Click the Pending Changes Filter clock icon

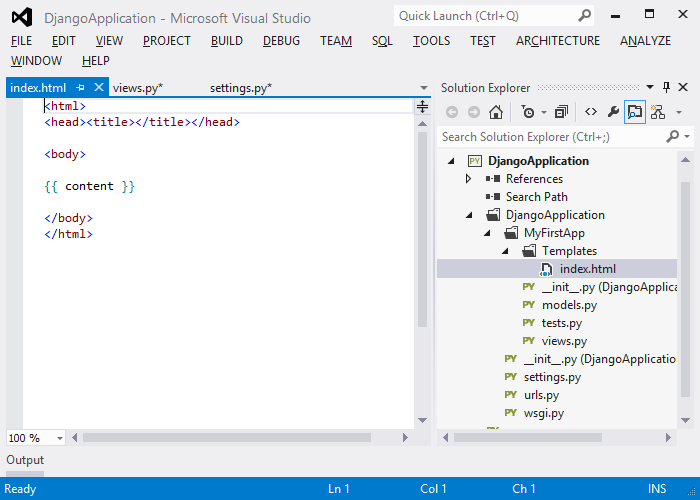(x=528, y=112)
